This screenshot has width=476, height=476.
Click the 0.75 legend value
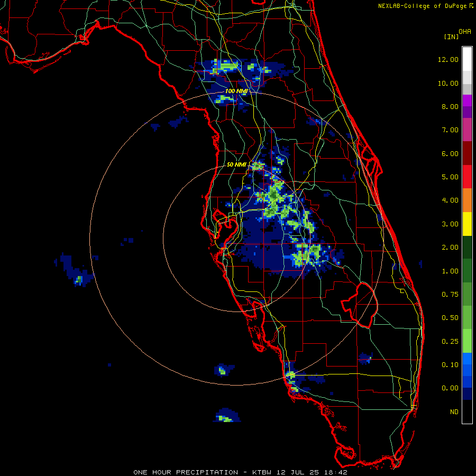(450, 295)
